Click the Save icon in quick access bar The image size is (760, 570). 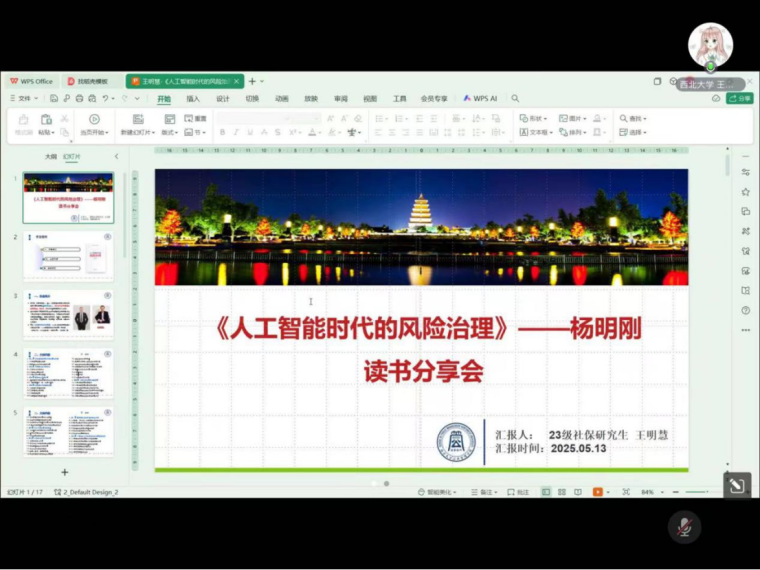54,99
